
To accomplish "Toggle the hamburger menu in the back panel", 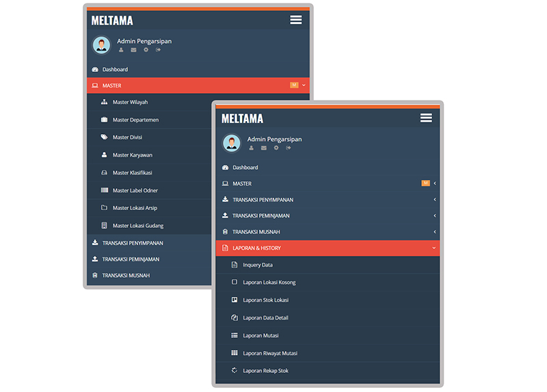I will pyautogui.click(x=295, y=21).
